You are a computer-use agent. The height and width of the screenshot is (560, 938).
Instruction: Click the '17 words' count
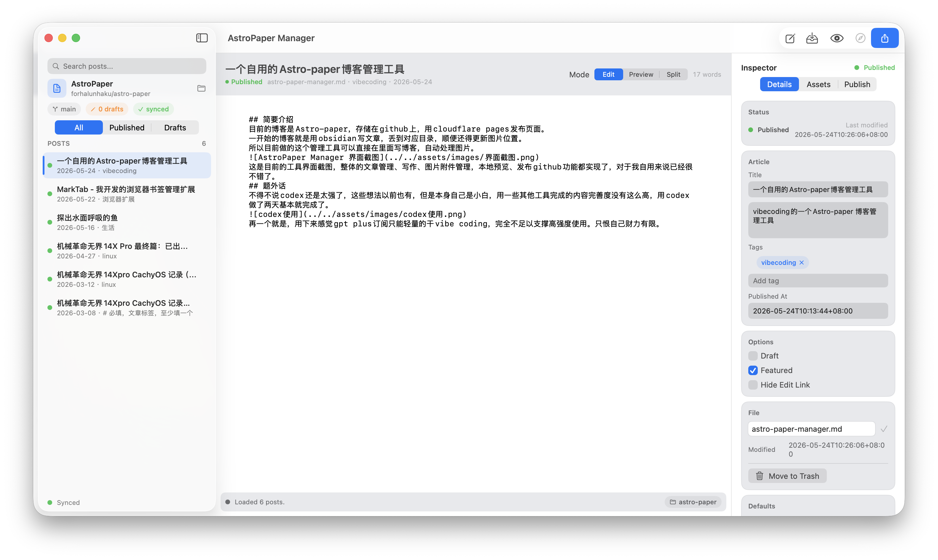click(707, 75)
